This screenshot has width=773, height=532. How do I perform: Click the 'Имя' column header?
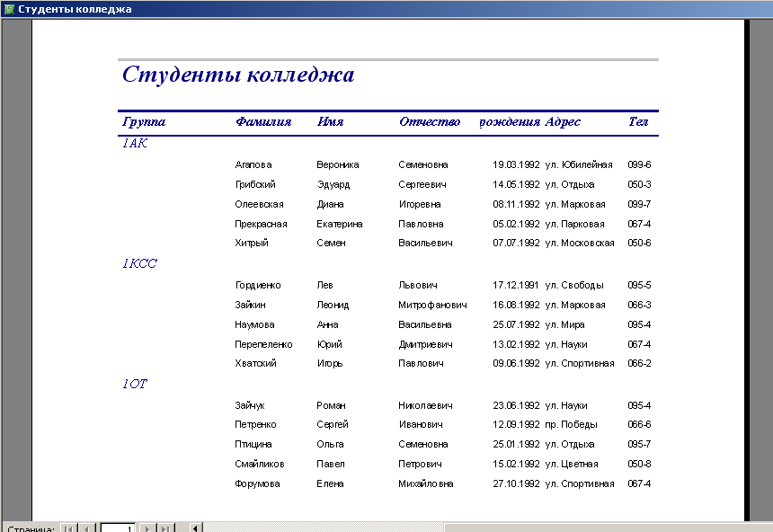pyautogui.click(x=330, y=122)
